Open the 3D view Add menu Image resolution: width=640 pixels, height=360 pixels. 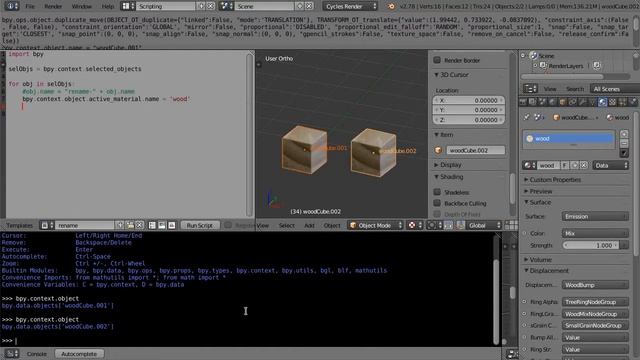tap(309, 225)
